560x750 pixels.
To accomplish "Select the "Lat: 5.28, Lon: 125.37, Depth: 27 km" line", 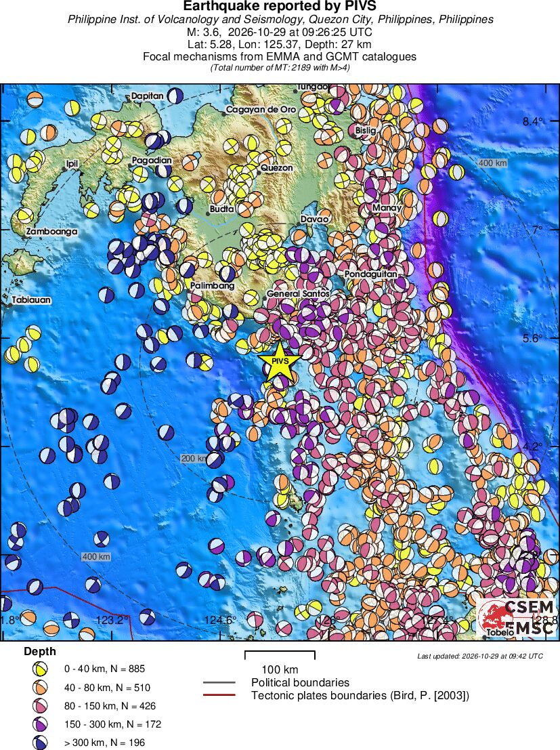I will [280, 45].
